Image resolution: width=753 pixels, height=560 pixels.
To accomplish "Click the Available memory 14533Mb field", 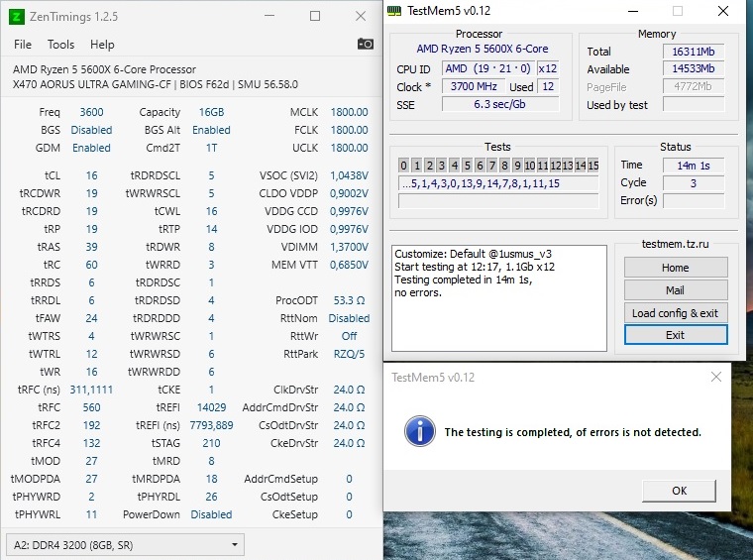I will click(x=693, y=68).
